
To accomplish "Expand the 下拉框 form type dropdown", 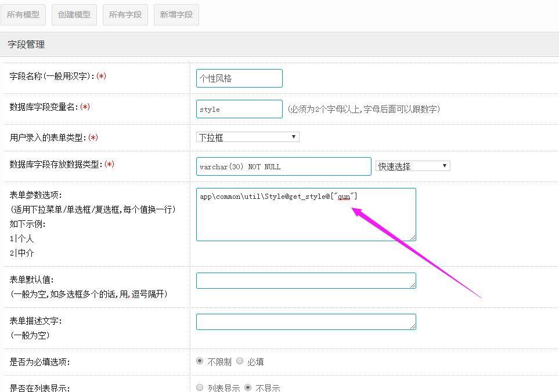I will click(248, 137).
